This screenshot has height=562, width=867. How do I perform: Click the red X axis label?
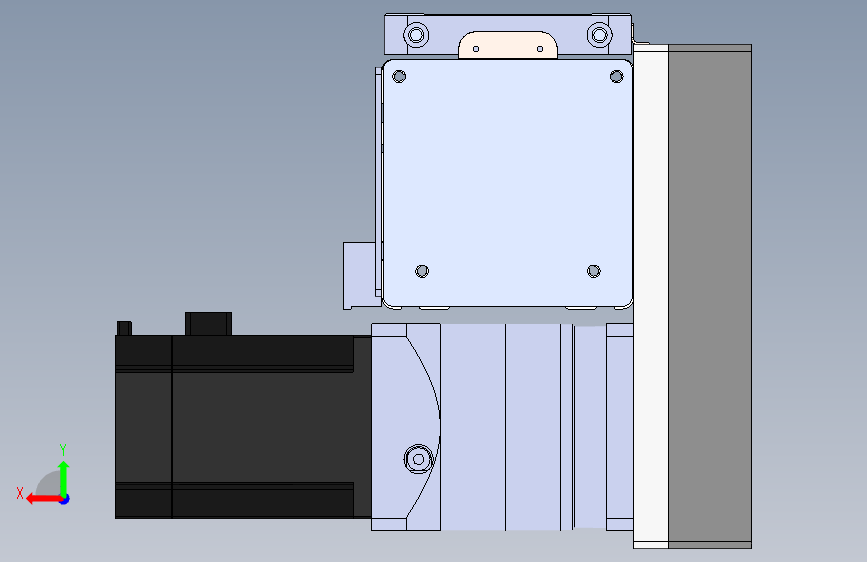coord(20,493)
